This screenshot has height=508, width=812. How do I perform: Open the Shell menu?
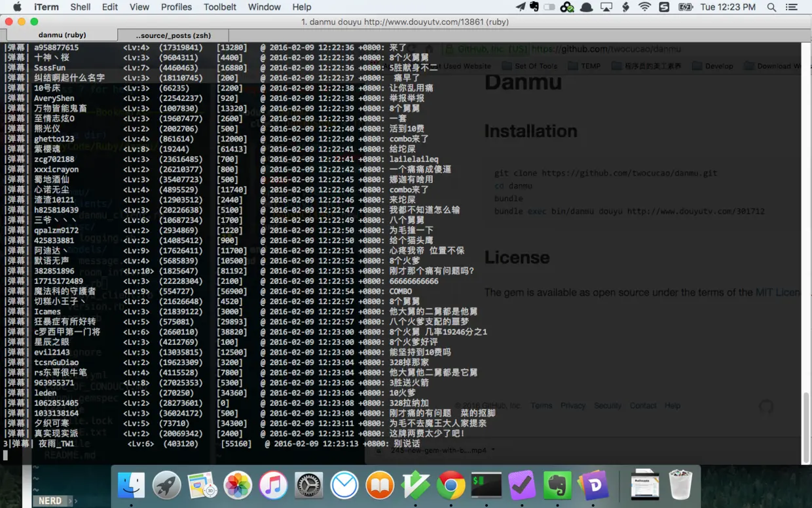click(81, 7)
